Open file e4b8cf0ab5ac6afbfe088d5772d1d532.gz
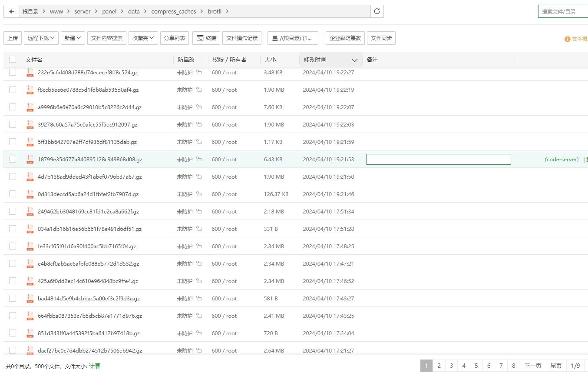 click(x=88, y=264)
